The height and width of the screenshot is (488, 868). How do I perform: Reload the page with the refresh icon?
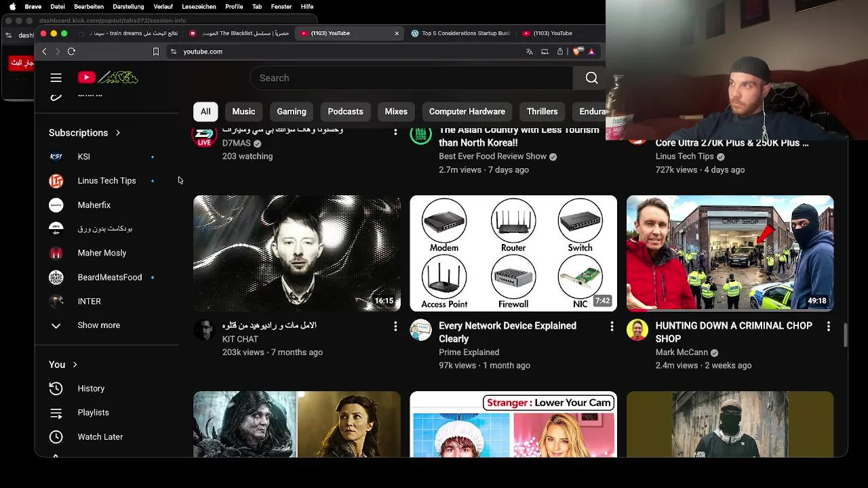click(x=71, y=52)
